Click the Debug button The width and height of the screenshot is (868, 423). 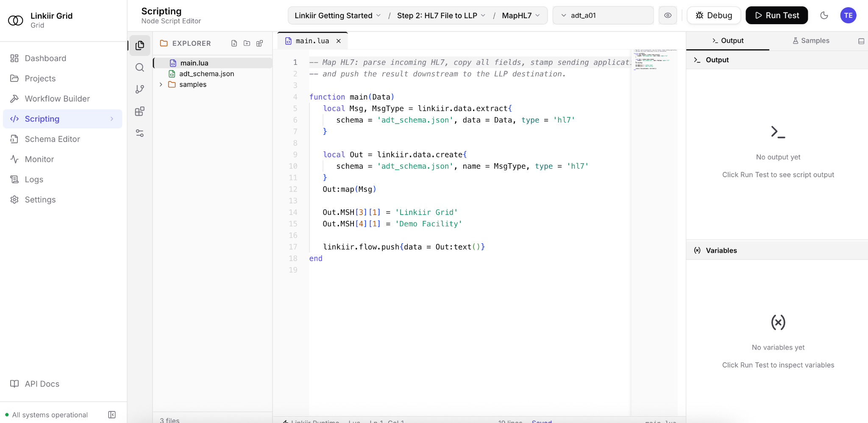714,16
